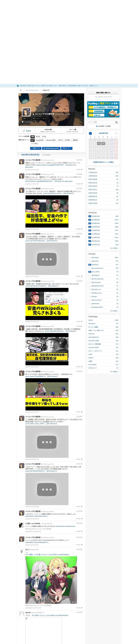Open the friend @moujaatumare link
This screenshot has height=644, width=138.
click(x=97, y=268)
